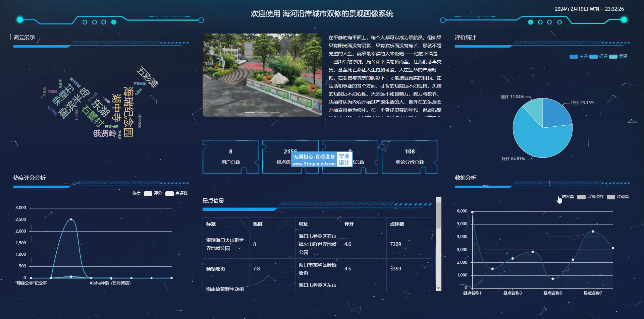Click 海瑞纪念园 in the word cloud

pyautogui.click(x=129, y=112)
